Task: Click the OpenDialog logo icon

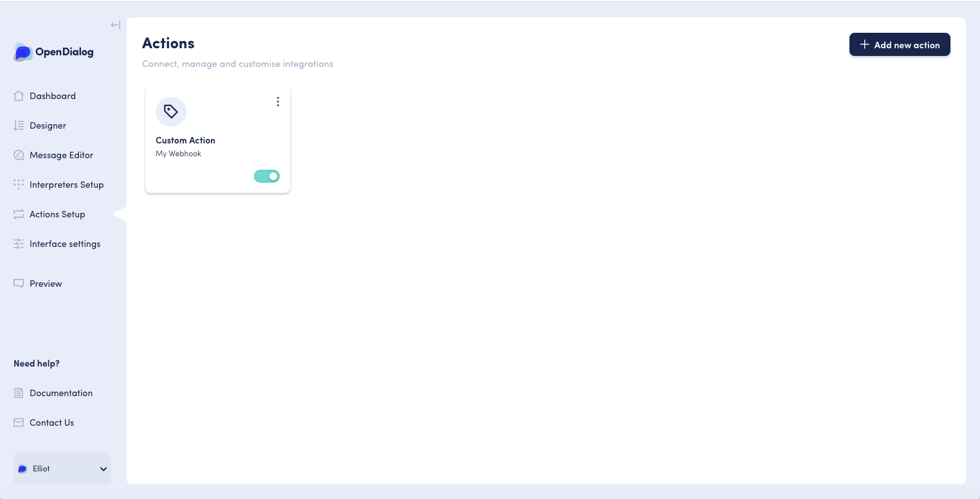Action: click(23, 52)
